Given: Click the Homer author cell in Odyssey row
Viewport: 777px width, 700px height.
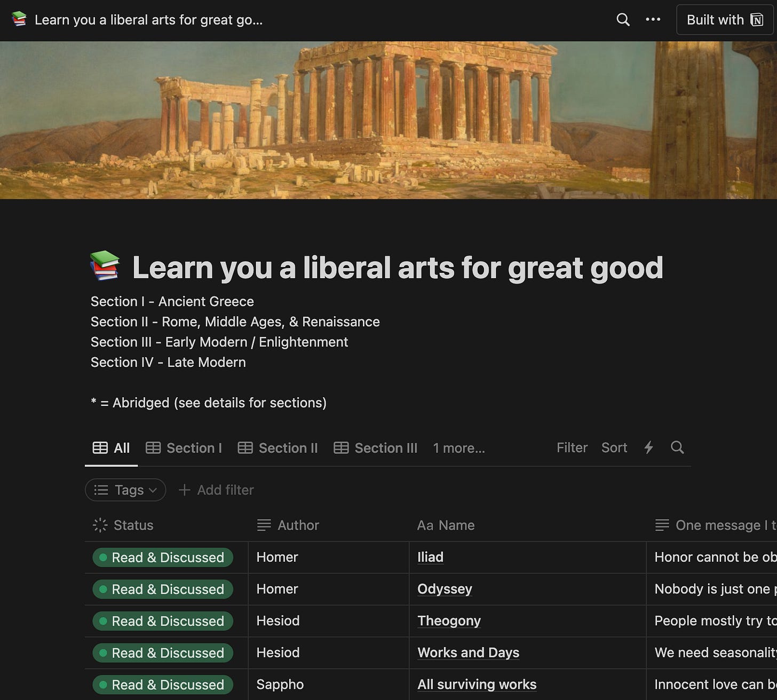Looking at the screenshot, I should pyautogui.click(x=329, y=589).
